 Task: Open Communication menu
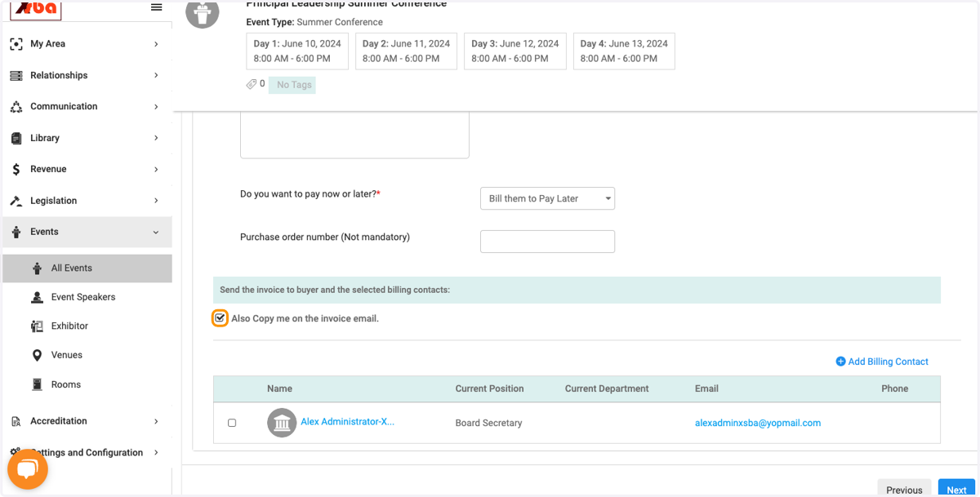pyautogui.click(x=87, y=107)
